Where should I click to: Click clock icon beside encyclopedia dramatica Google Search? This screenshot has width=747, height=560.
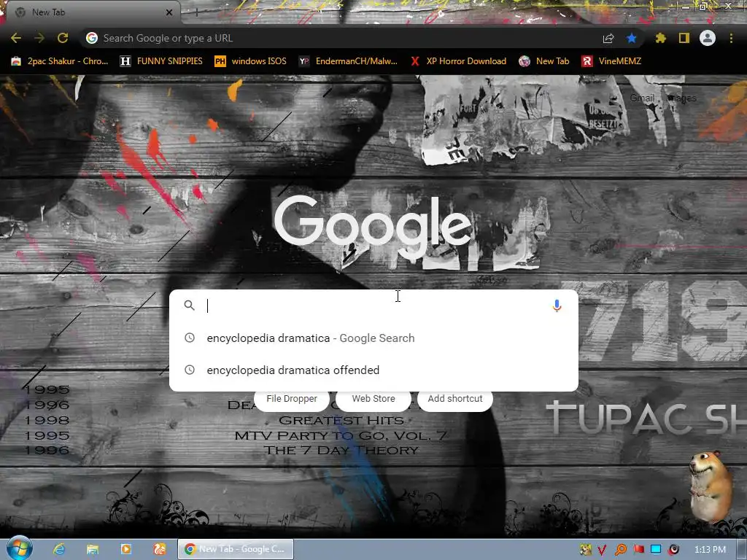click(190, 338)
